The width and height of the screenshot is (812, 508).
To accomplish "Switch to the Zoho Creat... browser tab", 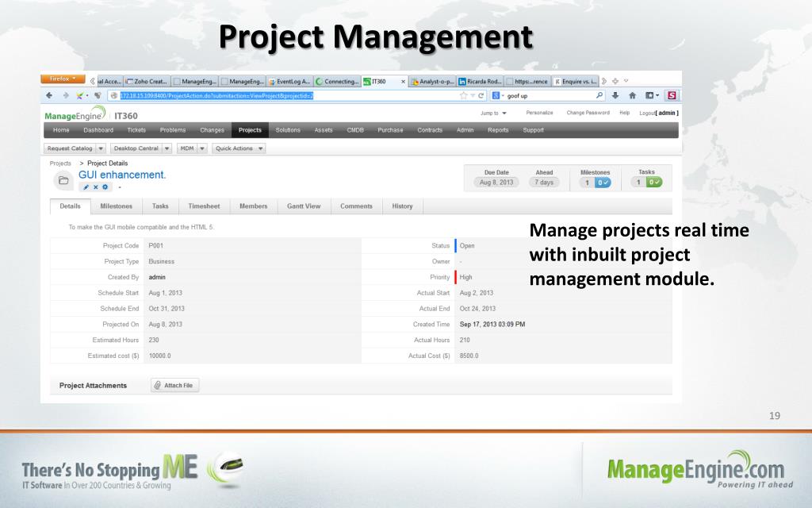I will coord(147,82).
